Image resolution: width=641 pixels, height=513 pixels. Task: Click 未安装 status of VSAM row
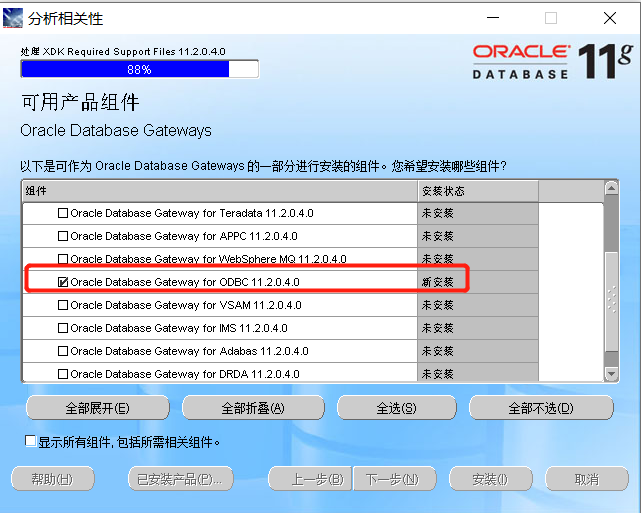[437, 305]
